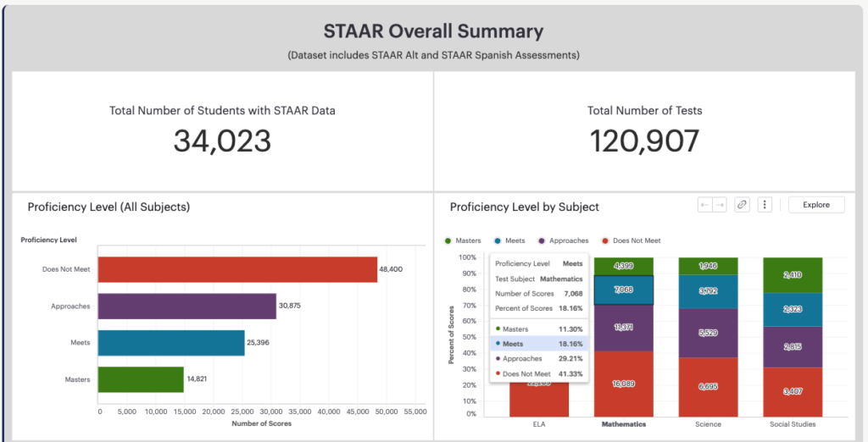Screen dimensions: 868x442
Task: Toggle the Does Not Meet legend item
Action: pyautogui.click(x=631, y=240)
